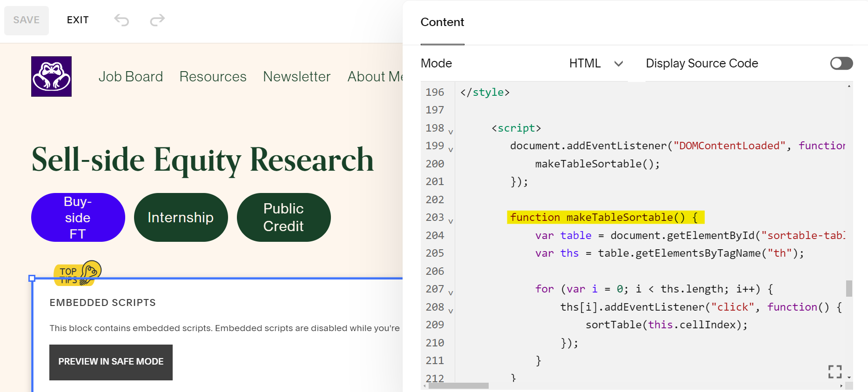This screenshot has height=392, width=868.
Task: Collapse the for loop at line 207
Action: point(451,293)
